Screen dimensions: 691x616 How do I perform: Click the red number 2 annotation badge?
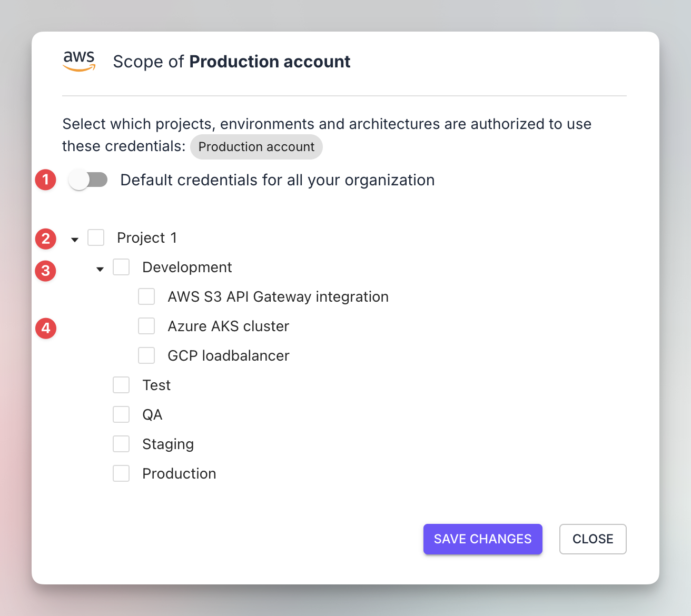tap(46, 239)
